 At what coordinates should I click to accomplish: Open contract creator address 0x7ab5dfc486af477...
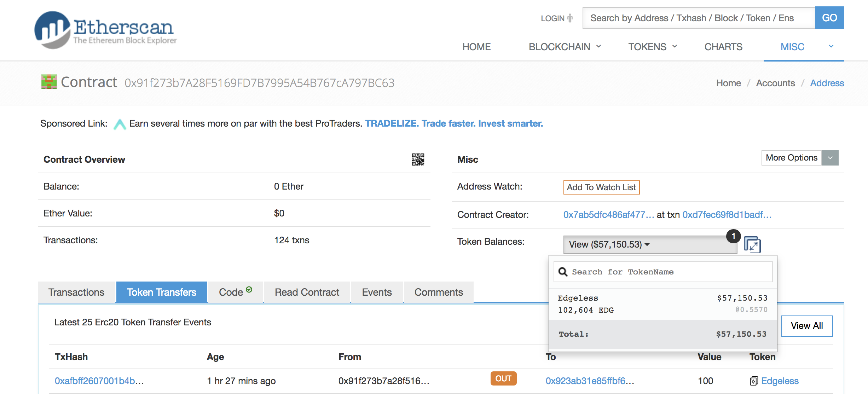[x=608, y=215]
